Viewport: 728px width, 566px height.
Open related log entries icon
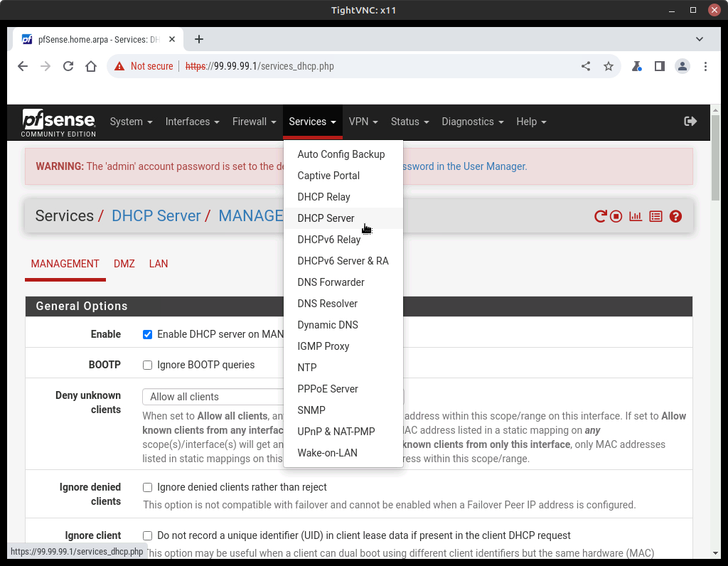coord(655,216)
